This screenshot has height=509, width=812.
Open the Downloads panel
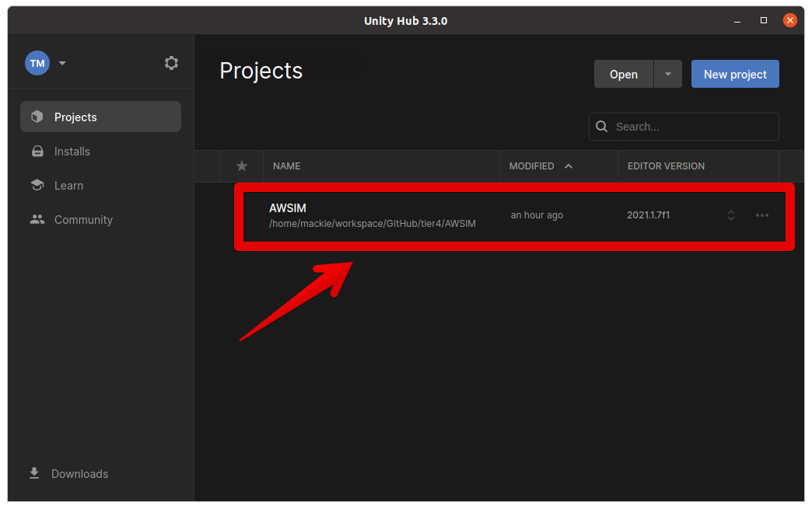(x=80, y=474)
